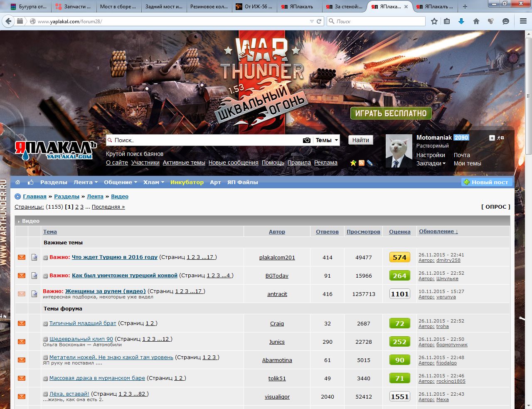
Task: Click envelope icon for Шедевральный клип 90
Action: tap(22, 342)
